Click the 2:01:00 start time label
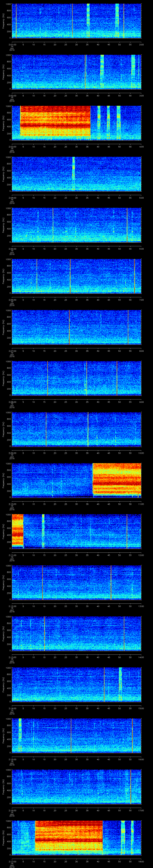This screenshot has width=153, height=868. pyautogui.click(x=12, y=44)
